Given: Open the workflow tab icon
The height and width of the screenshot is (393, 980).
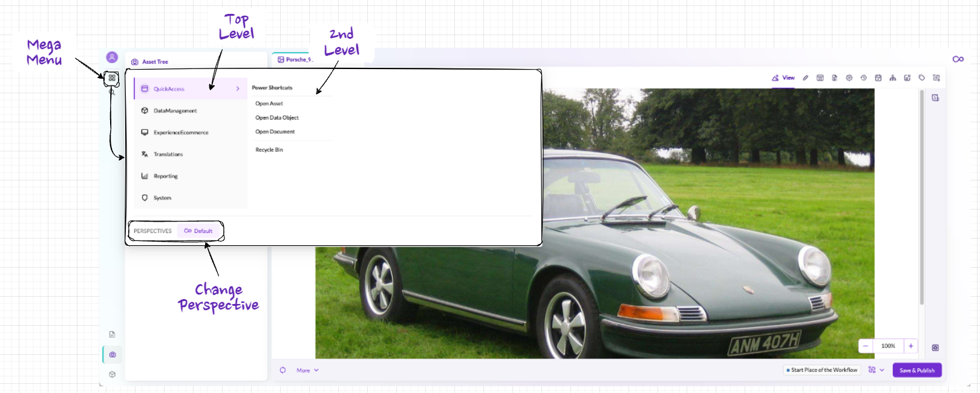Looking at the screenshot, I should (936, 78).
